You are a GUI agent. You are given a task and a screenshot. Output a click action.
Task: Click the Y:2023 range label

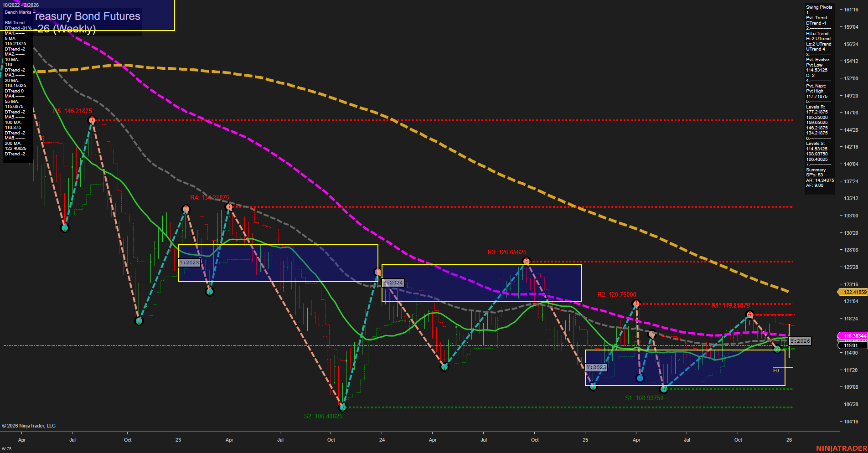pos(190,262)
